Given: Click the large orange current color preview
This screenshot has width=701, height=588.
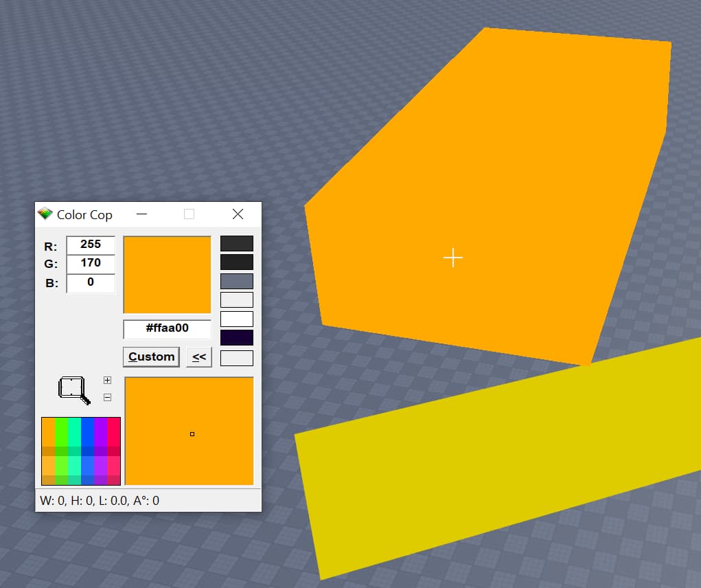Looking at the screenshot, I should [x=168, y=275].
